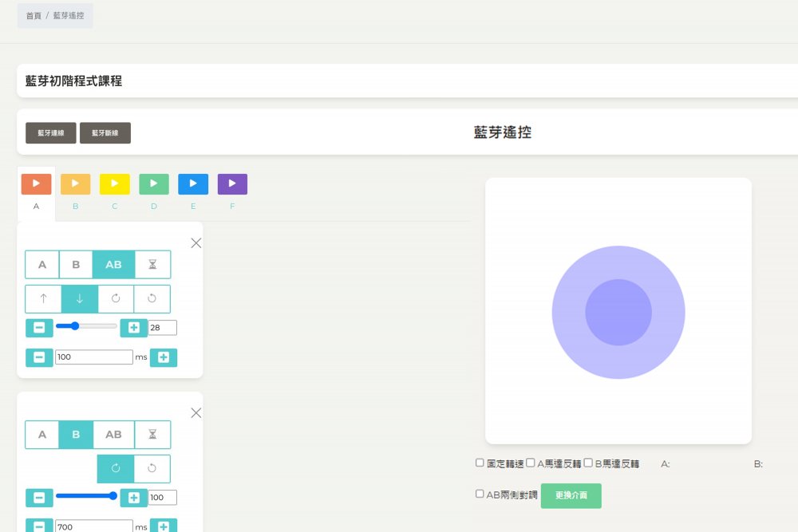Screen dimensions: 798x532
Task: Click the 藍芽連線 connect button
Action: click(x=51, y=133)
